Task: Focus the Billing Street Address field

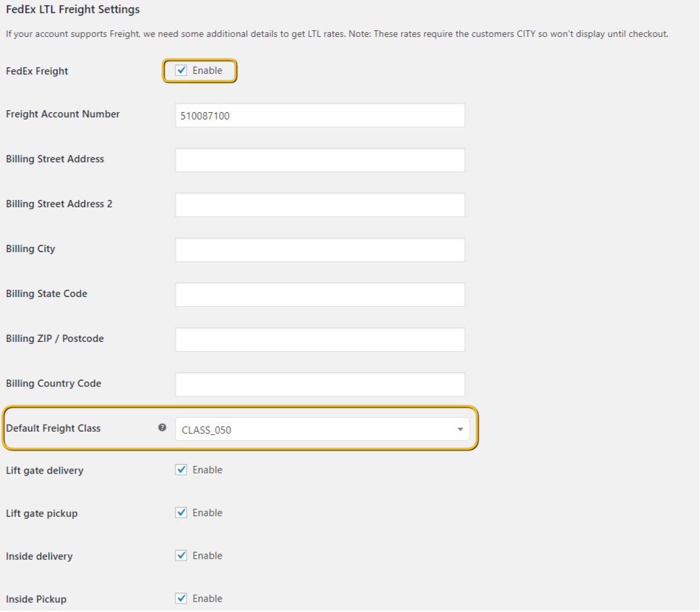Action: (x=320, y=160)
